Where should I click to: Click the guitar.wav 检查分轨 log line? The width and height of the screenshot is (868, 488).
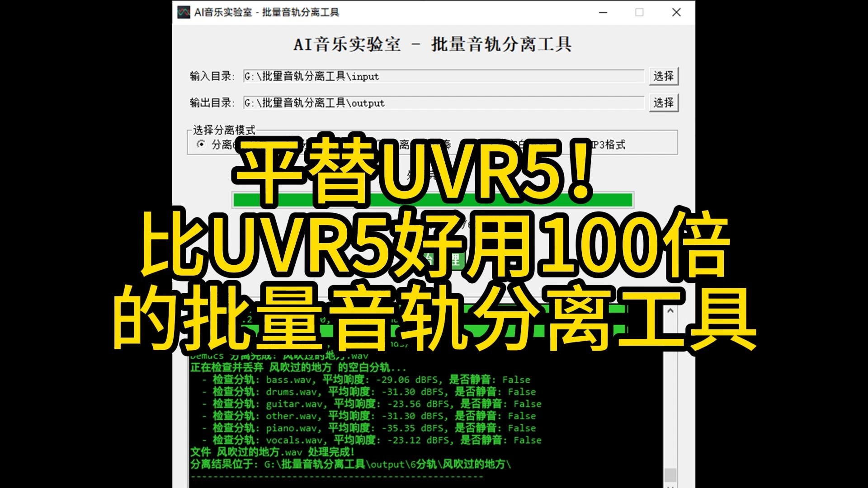(371, 404)
